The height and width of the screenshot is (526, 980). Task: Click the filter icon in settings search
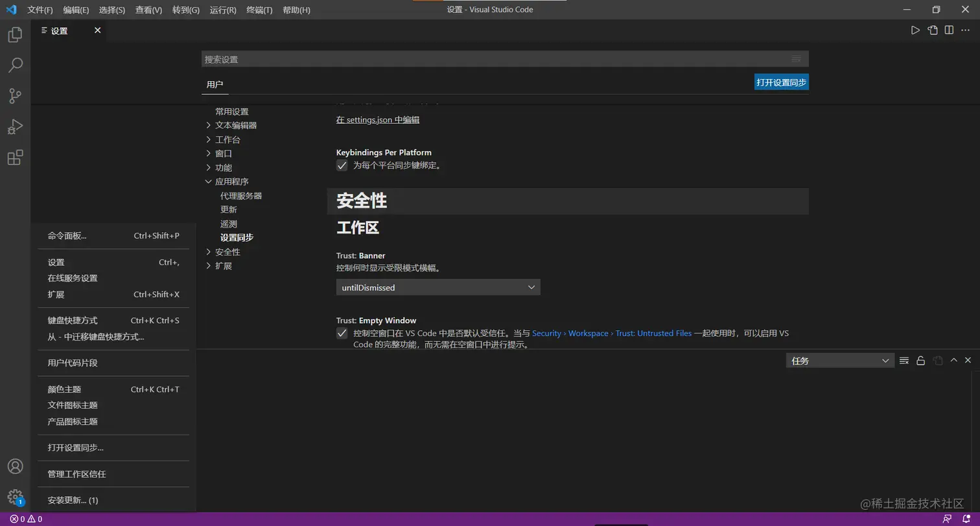tap(797, 59)
